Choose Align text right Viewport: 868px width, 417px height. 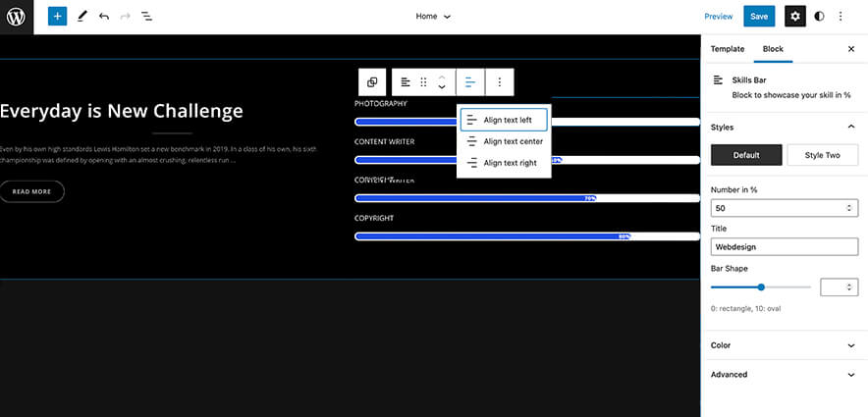(504, 163)
